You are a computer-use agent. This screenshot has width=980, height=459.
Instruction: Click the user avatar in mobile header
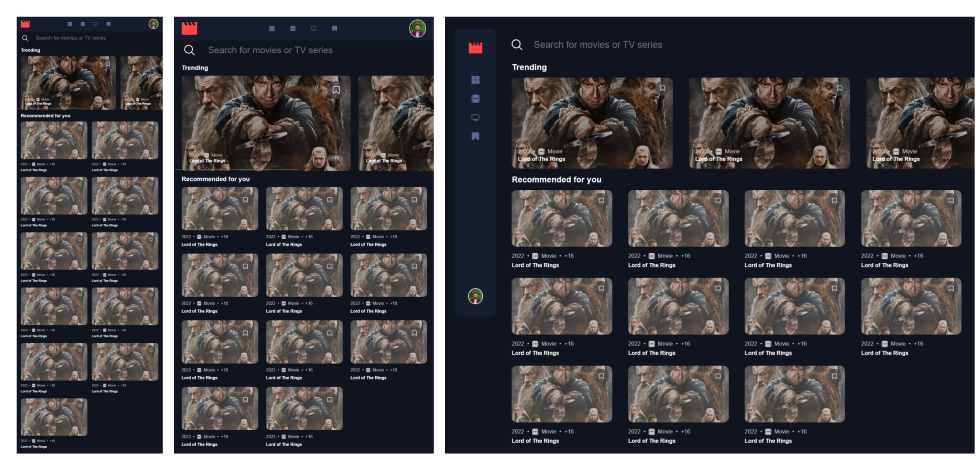153,24
